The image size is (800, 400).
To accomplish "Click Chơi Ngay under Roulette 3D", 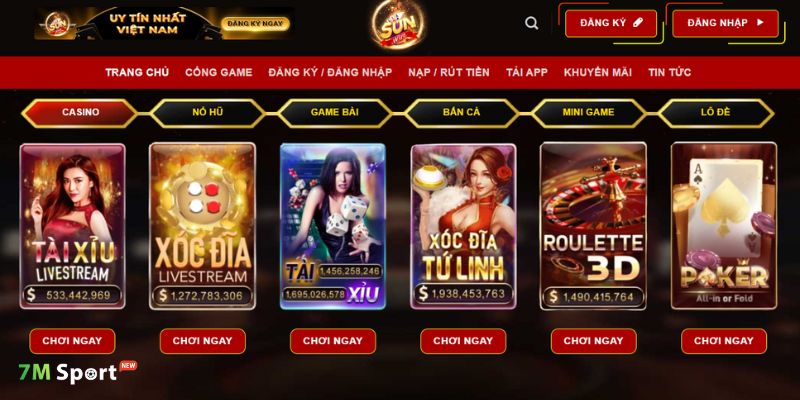I will 594,341.
